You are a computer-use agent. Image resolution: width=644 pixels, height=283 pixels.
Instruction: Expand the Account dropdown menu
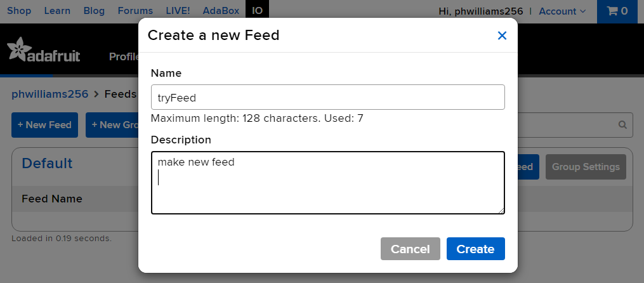click(x=562, y=11)
